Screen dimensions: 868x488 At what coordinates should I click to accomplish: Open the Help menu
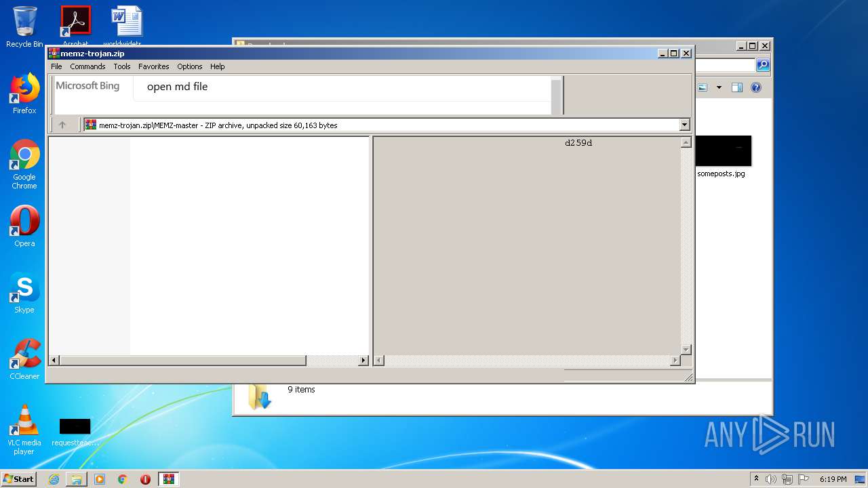pyautogui.click(x=217, y=66)
